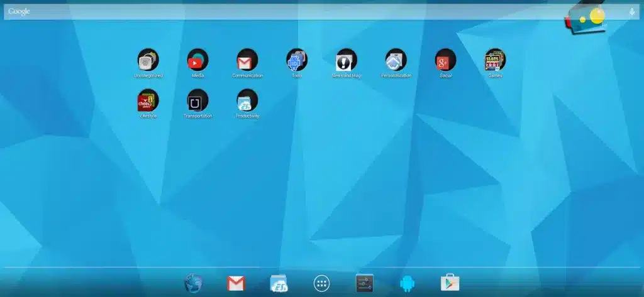Open the Lifestyle folder
Image resolution: width=644 pixels, height=297 pixels.
tap(148, 100)
